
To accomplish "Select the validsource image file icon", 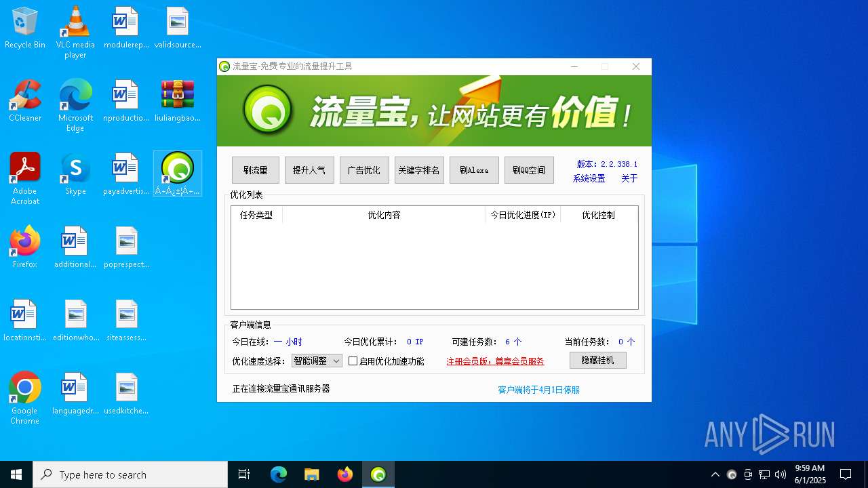I will 178,28.
